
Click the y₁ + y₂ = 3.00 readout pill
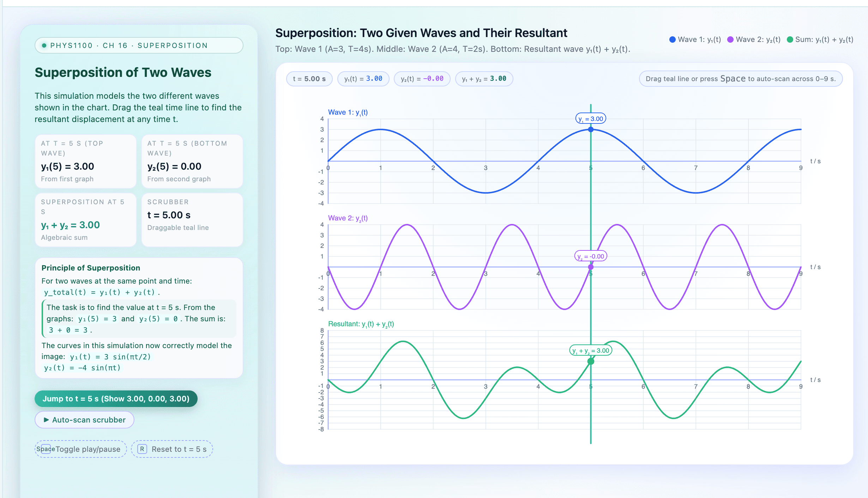coord(484,79)
